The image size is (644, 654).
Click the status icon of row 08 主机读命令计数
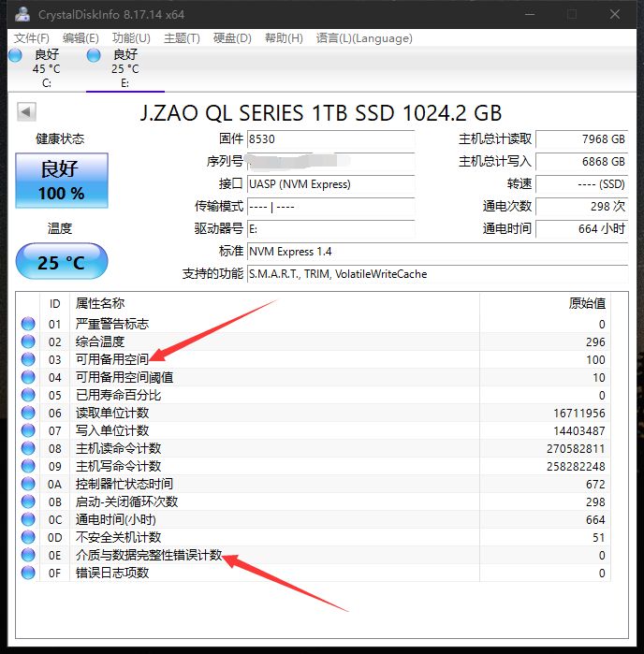[x=28, y=448]
